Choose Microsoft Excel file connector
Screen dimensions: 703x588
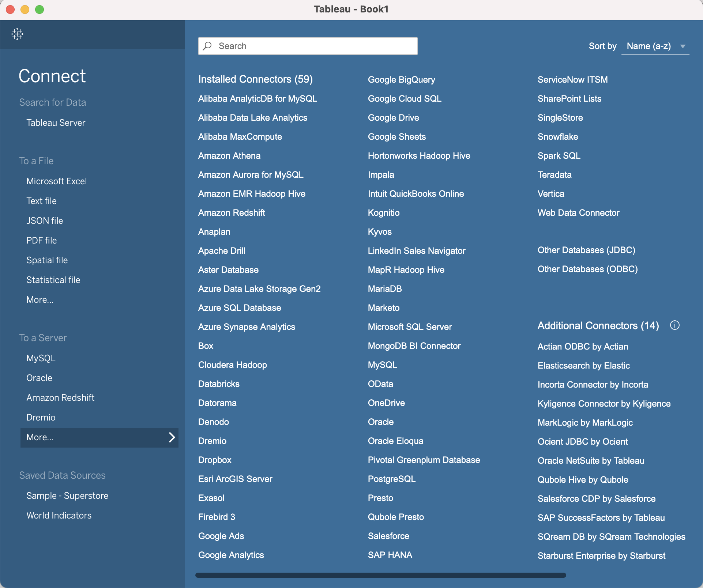(x=56, y=181)
